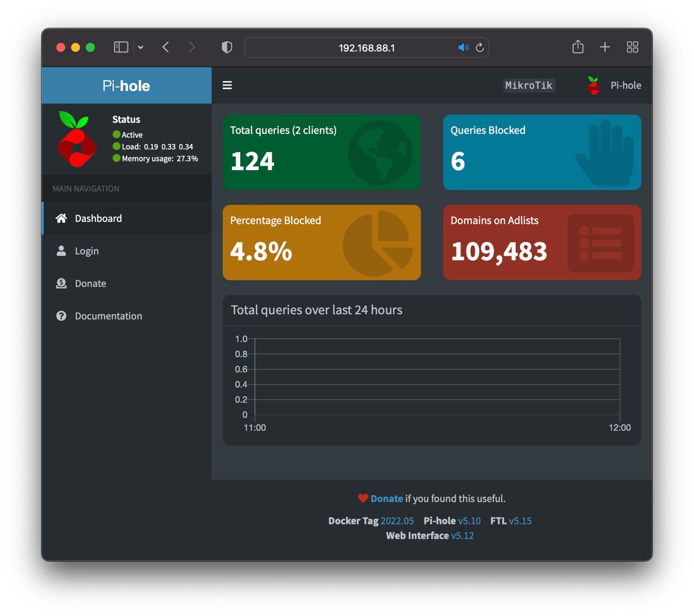The width and height of the screenshot is (694, 616).
Task: Show tab overview grid icon
Action: pyautogui.click(x=632, y=47)
